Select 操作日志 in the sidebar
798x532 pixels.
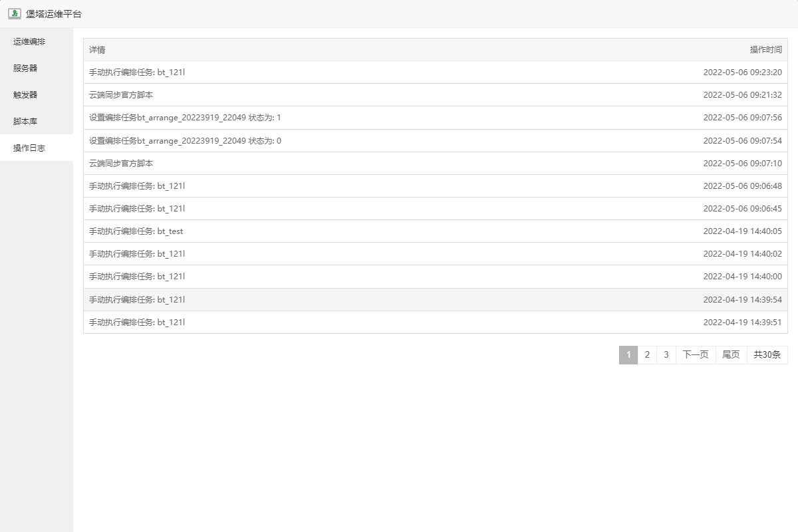(x=30, y=148)
